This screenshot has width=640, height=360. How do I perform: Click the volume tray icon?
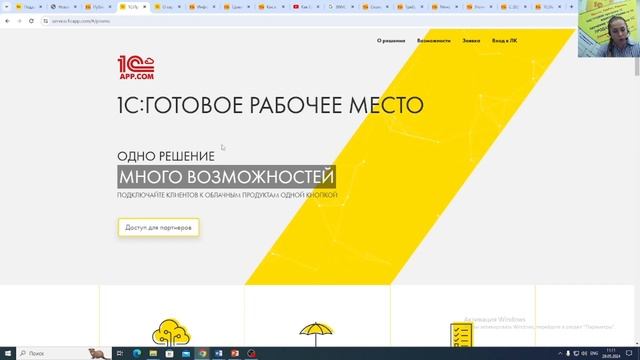(x=584, y=353)
